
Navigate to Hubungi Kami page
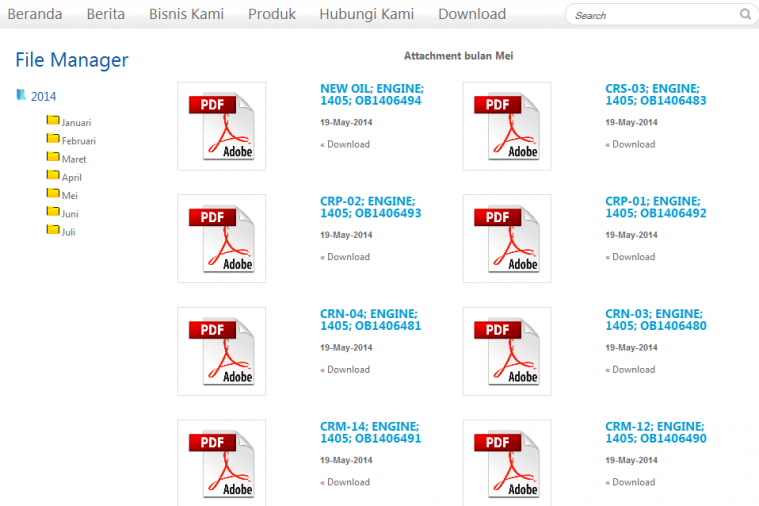click(366, 14)
